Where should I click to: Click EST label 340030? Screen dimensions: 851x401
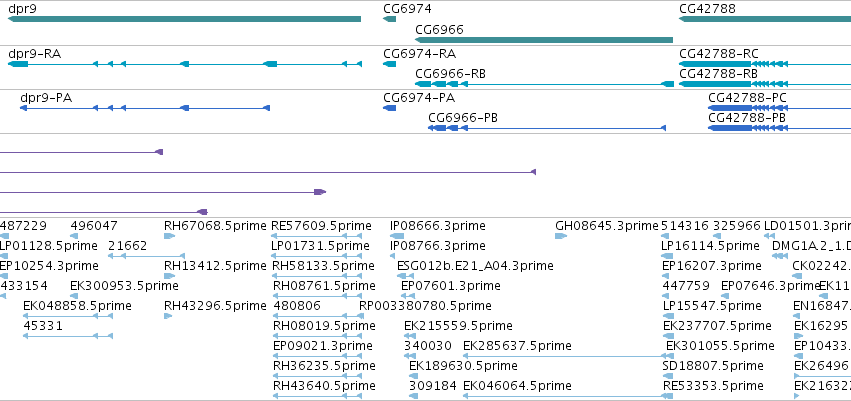point(428,346)
